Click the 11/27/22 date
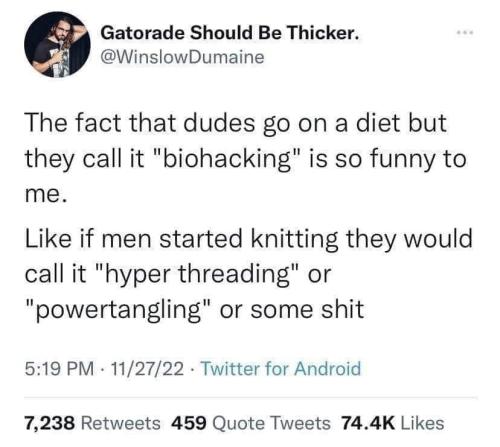 [148, 369]
